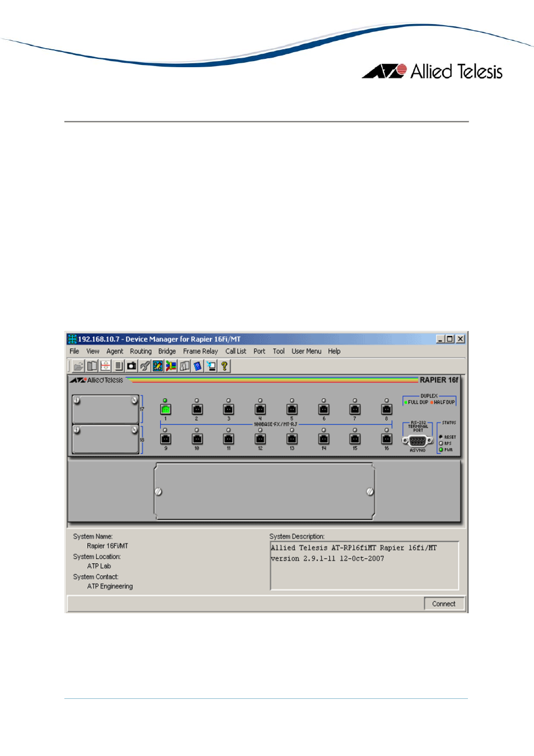This screenshot has width=534, height=756.
Task: Click the 'Rapier 16Fi/MT' system name value
Action: (107, 546)
